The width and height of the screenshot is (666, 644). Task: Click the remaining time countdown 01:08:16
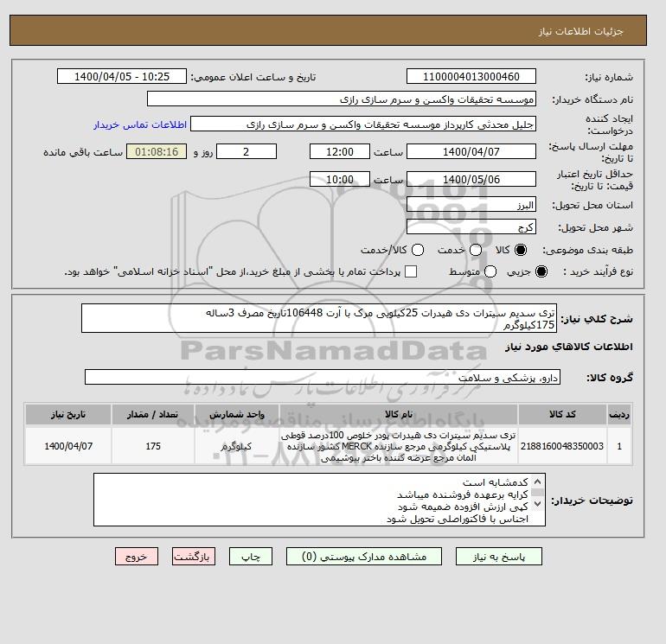[157, 151]
